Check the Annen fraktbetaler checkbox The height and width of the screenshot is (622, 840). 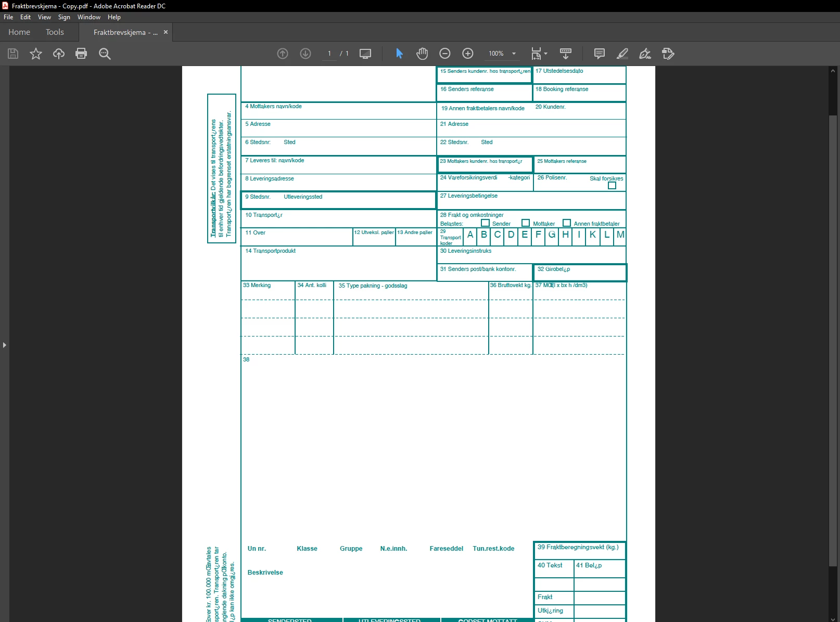coord(567,223)
